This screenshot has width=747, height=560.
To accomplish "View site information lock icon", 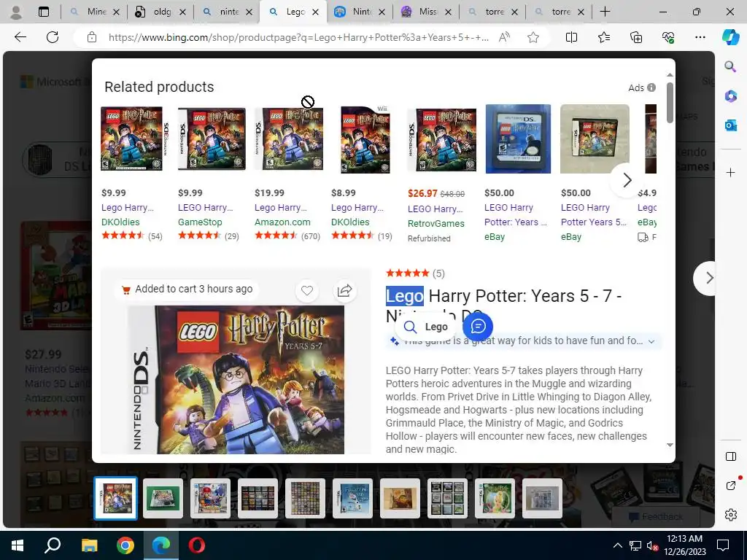I will pyautogui.click(x=92, y=37).
